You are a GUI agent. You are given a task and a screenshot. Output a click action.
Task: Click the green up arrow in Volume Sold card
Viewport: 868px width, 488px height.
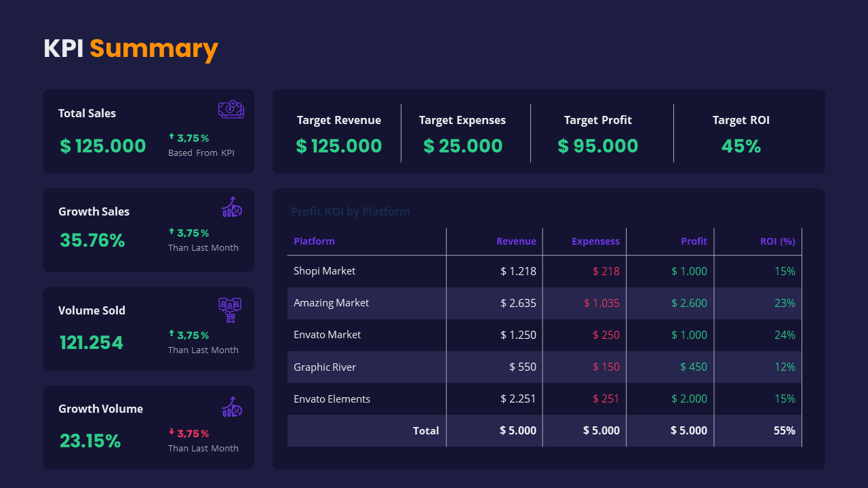[x=172, y=334]
